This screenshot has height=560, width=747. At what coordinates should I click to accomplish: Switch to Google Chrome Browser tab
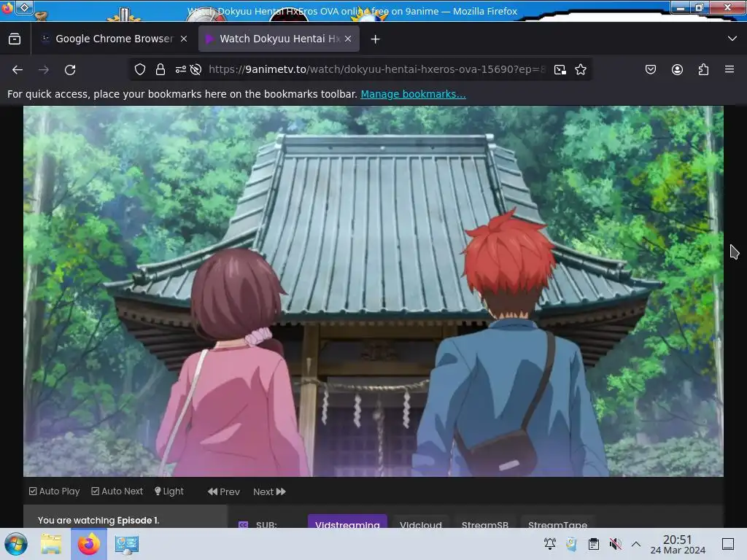point(113,39)
